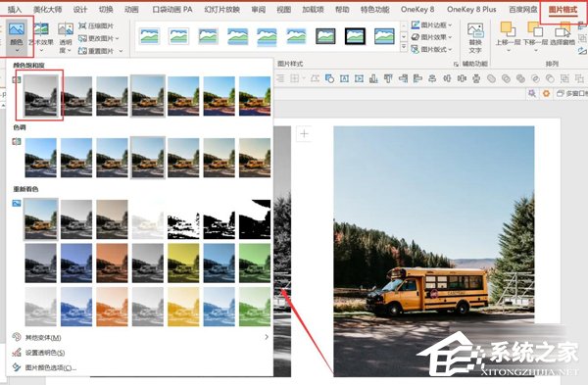Viewport: 588px width, 385px height.
Task: Open the 透明度 transparency tool
Action: point(66,37)
